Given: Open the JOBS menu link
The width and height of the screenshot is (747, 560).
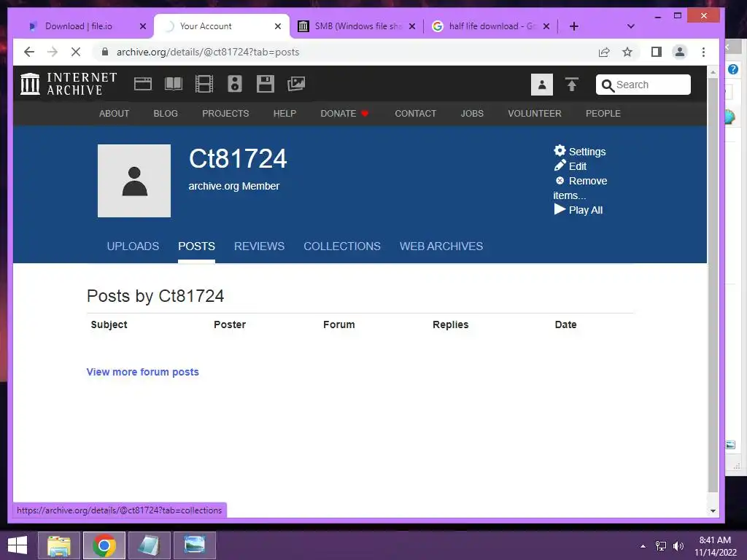Looking at the screenshot, I should pyautogui.click(x=472, y=113).
